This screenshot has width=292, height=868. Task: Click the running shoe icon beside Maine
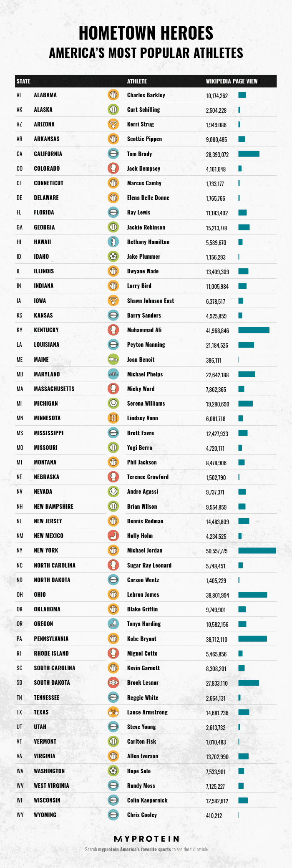click(x=113, y=359)
